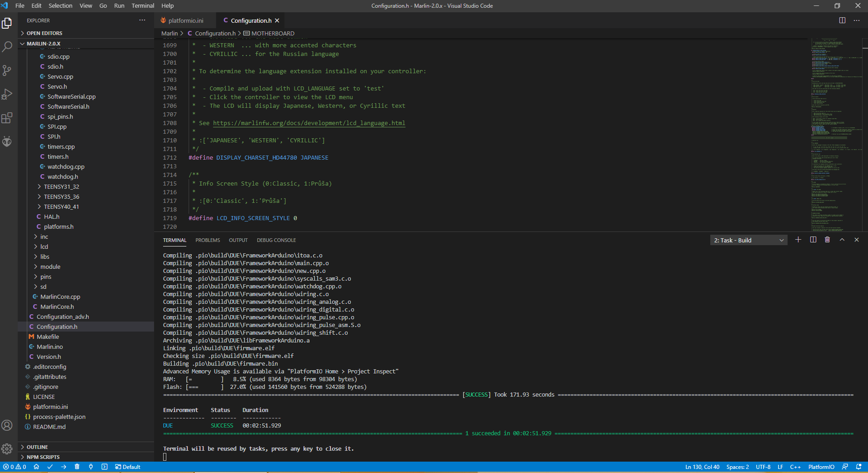
Task: Expand the NPM SCRIPTS section
Action: pos(43,457)
